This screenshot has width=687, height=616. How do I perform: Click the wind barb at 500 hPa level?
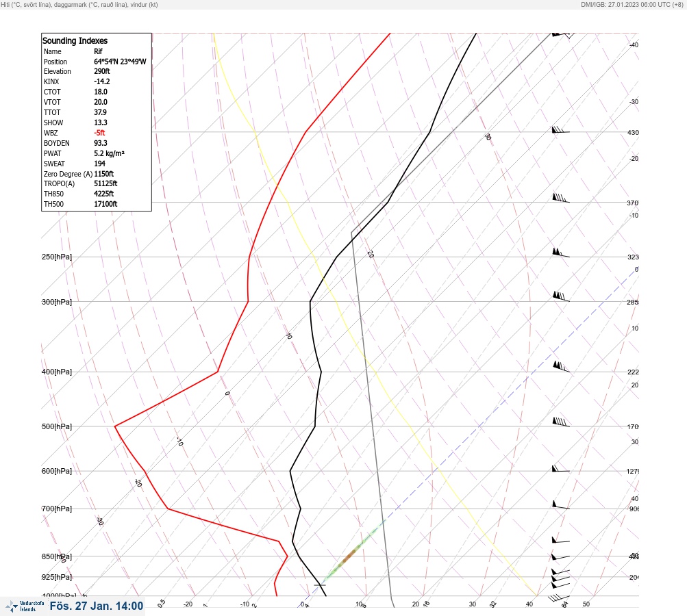561,422
